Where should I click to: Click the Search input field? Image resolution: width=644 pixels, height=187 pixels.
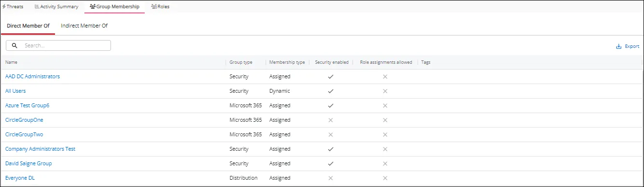click(58, 45)
